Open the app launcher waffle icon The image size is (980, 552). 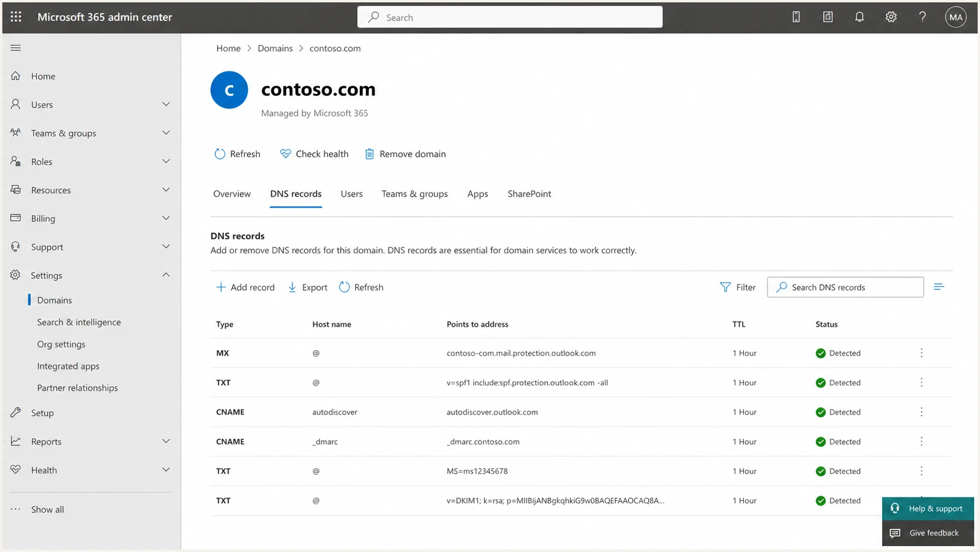coord(16,17)
